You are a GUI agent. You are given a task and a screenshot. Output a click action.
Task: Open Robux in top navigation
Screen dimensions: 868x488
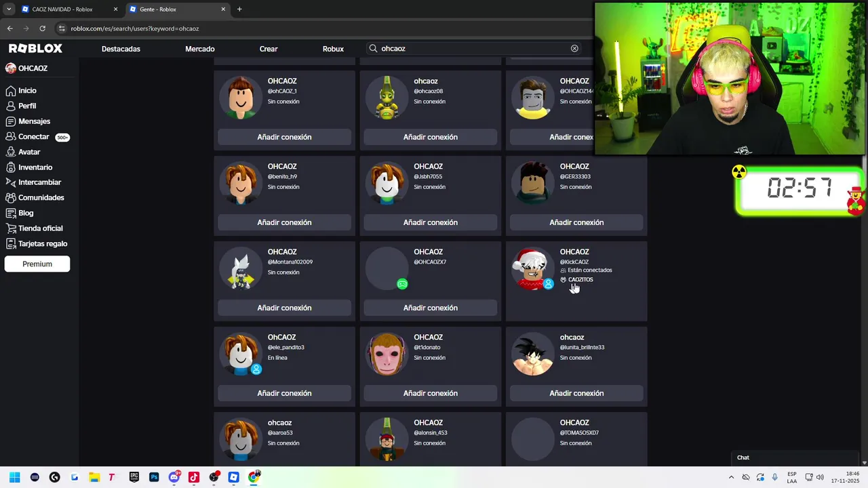[333, 49]
